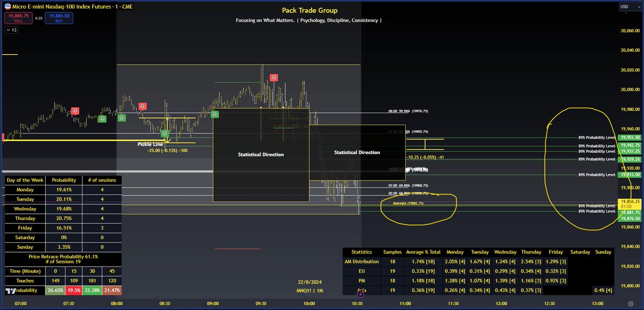The width and height of the screenshot is (644, 310).
Task: Click the 0.25 spread value
Action: click(39, 18)
